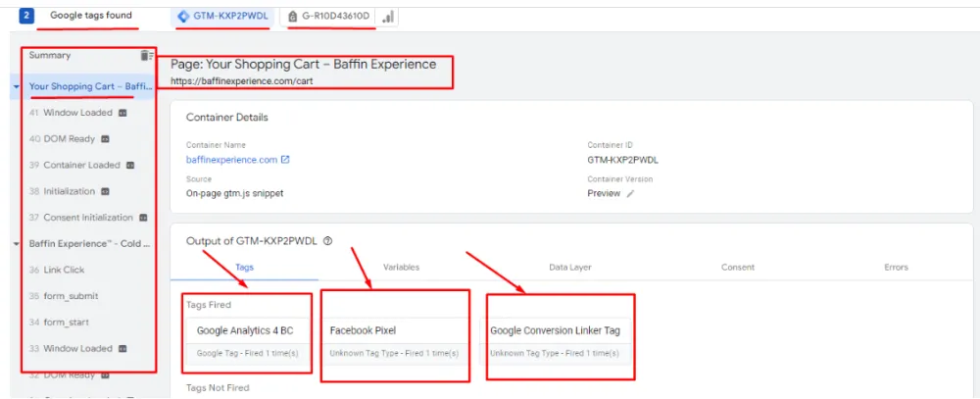
Task: Open the Google Conversion Linker Tag card
Action: coord(555,341)
